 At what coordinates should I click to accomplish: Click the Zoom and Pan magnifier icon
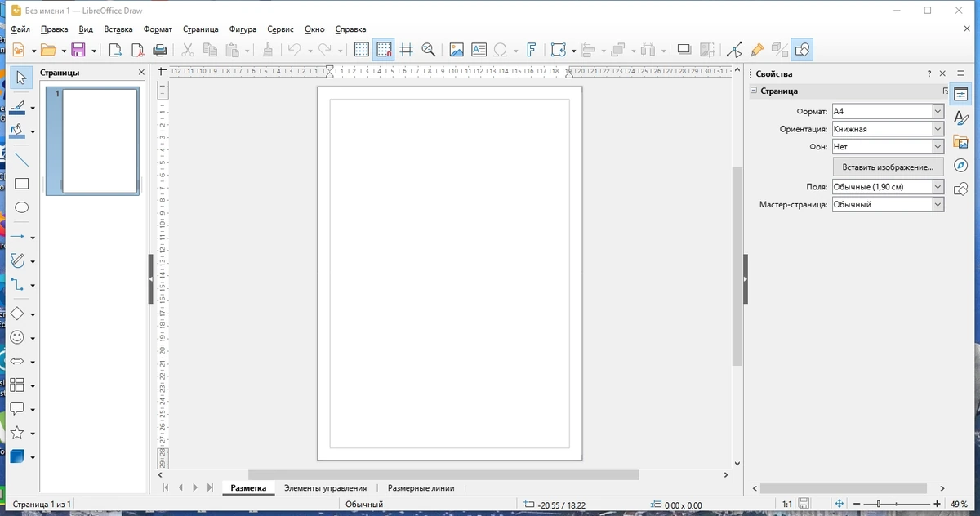click(x=428, y=50)
